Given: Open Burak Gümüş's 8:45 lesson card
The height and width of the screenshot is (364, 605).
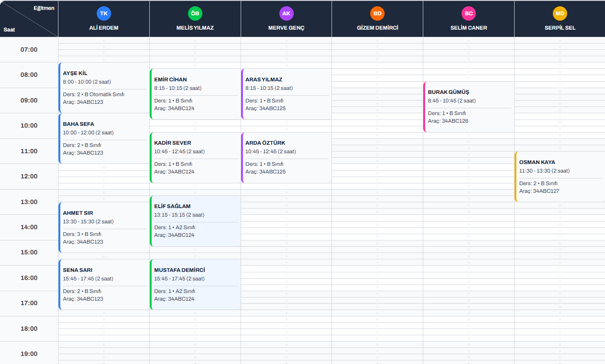Looking at the screenshot, I should click(469, 107).
